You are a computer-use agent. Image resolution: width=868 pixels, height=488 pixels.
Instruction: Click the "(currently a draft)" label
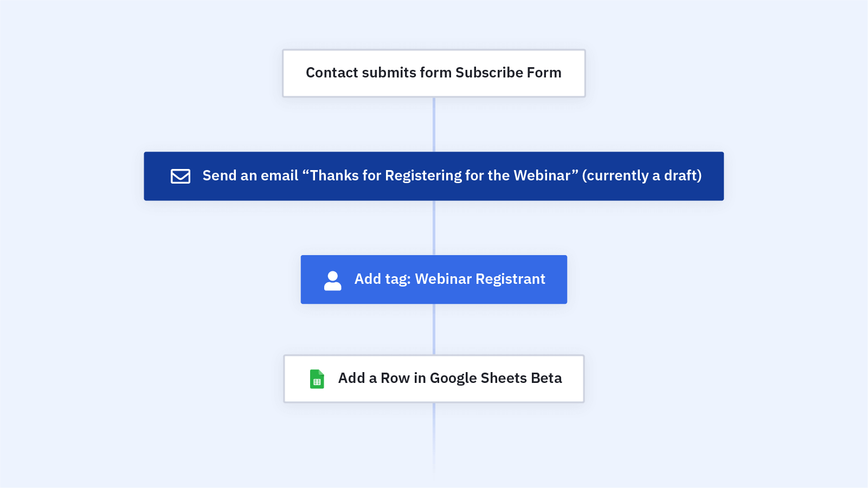point(642,175)
